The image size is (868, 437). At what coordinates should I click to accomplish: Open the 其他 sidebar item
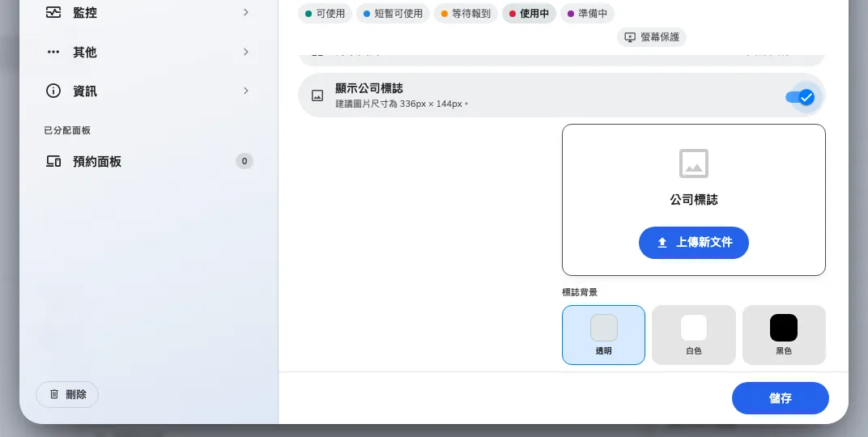[148, 52]
